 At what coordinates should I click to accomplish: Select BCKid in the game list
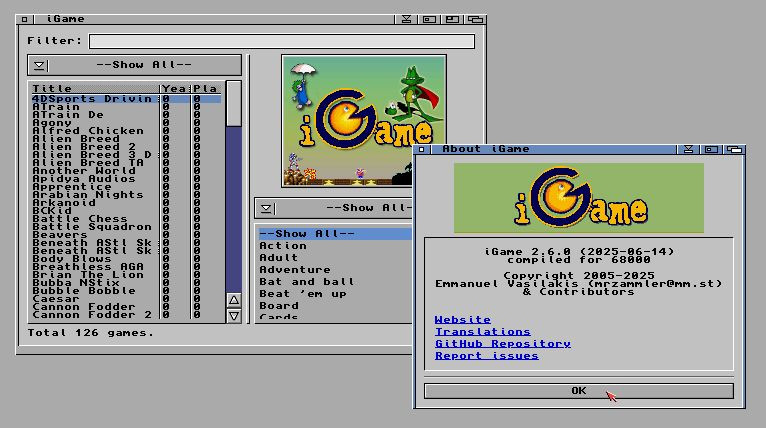[x=126, y=211]
